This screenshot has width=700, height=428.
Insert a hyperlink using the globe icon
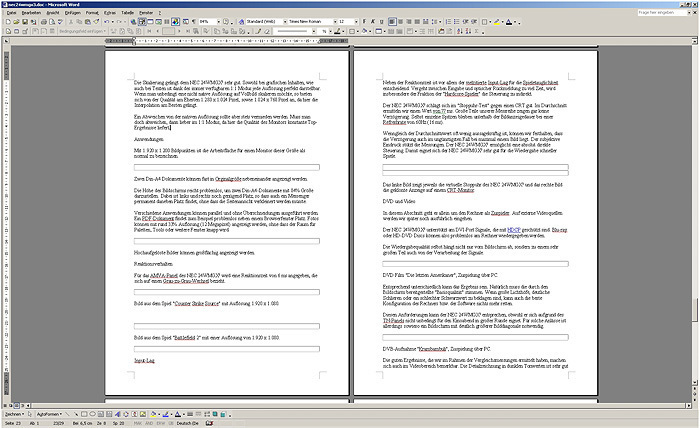tap(133, 21)
